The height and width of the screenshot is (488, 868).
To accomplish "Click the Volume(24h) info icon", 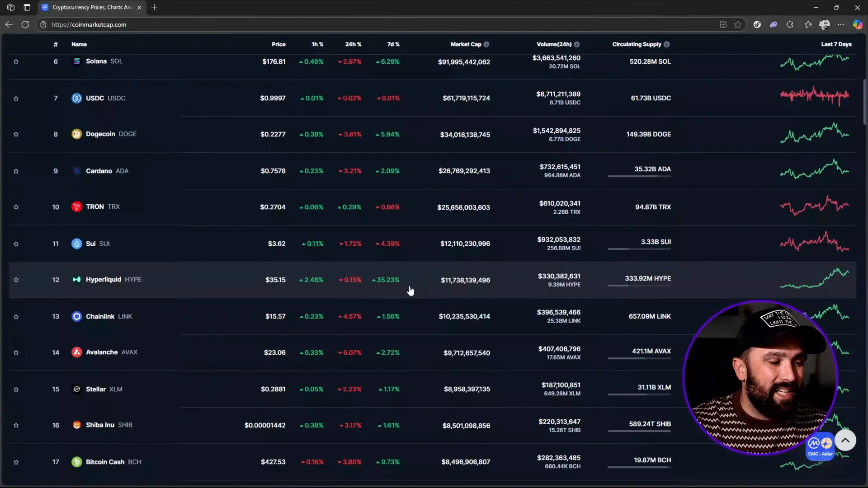I will tap(577, 44).
